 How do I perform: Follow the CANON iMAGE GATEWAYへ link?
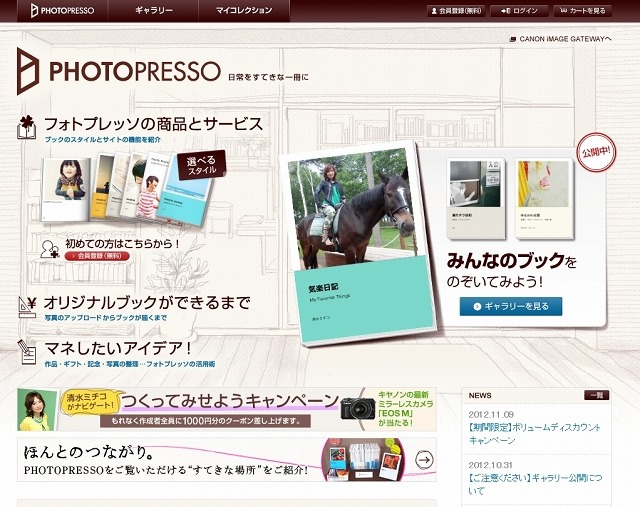click(561, 39)
